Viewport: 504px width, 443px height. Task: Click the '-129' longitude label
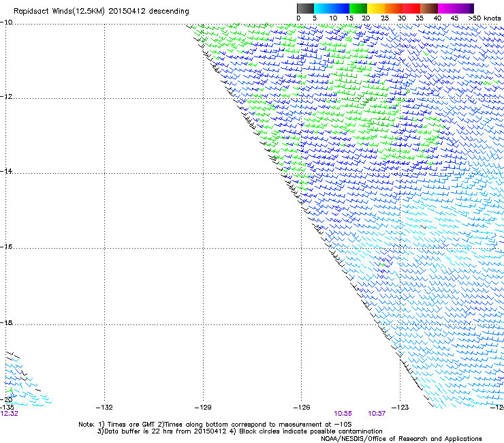click(203, 408)
